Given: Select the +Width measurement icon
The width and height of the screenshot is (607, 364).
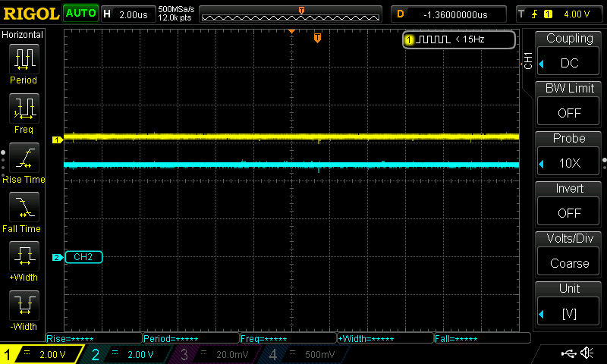Looking at the screenshot, I should click(x=24, y=256).
